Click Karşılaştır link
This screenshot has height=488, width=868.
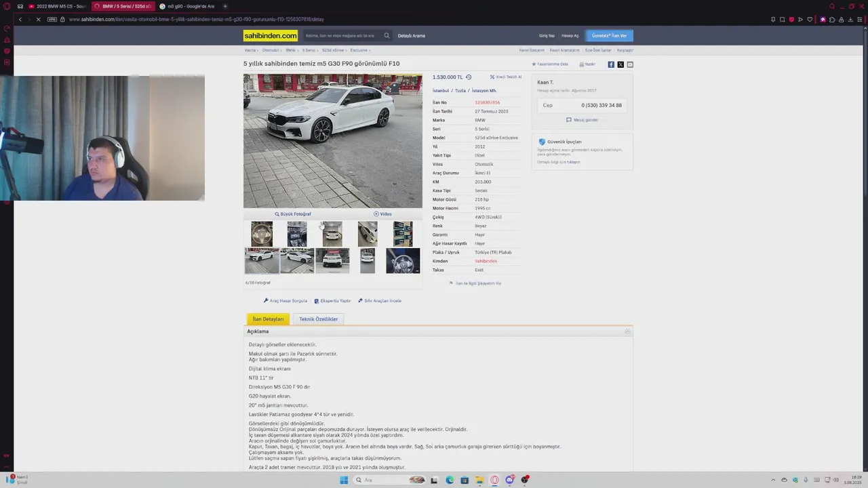(x=625, y=50)
